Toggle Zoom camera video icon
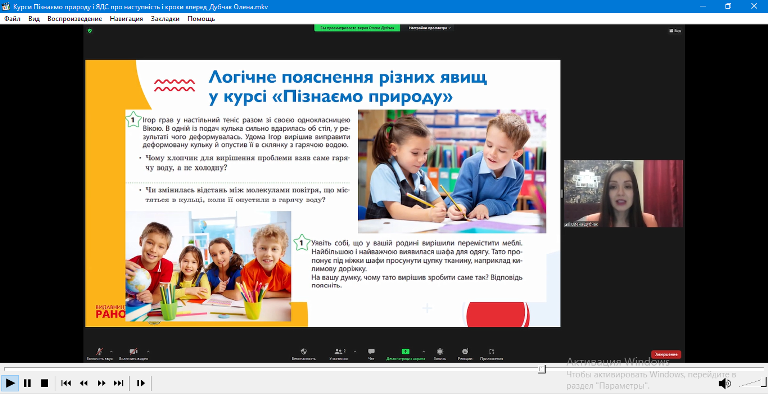The width and height of the screenshot is (768, 394). [x=133, y=351]
